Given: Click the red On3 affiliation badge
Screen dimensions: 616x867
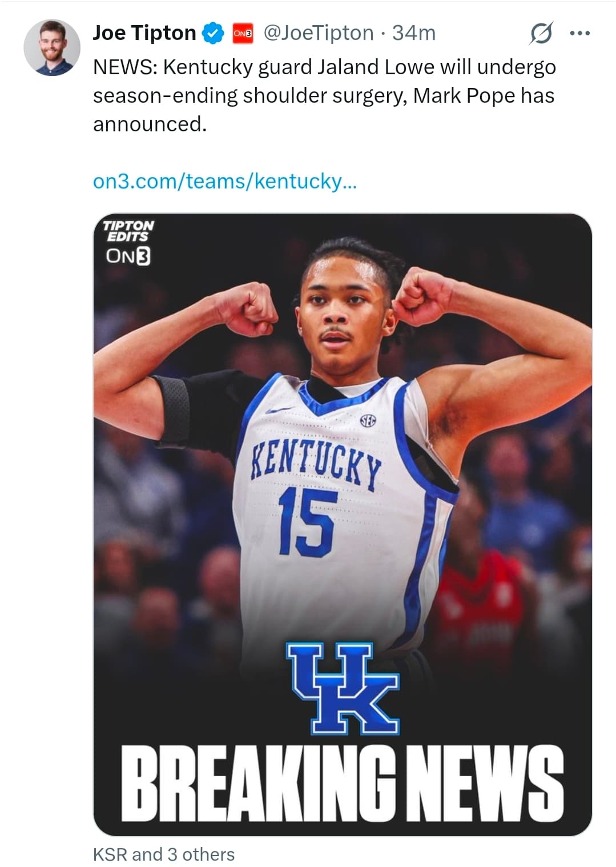Looking at the screenshot, I should pyautogui.click(x=243, y=34).
